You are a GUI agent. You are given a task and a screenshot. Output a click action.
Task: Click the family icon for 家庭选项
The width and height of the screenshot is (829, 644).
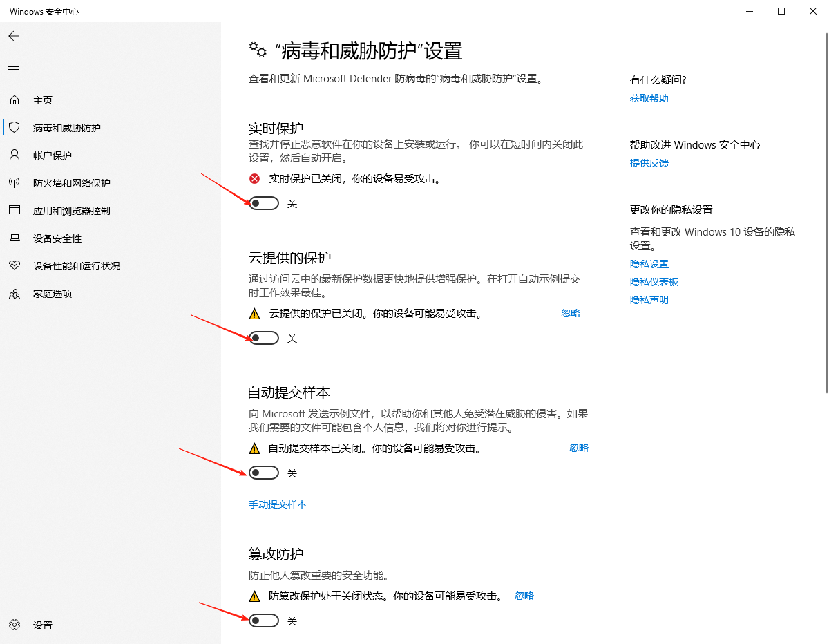tap(15, 294)
